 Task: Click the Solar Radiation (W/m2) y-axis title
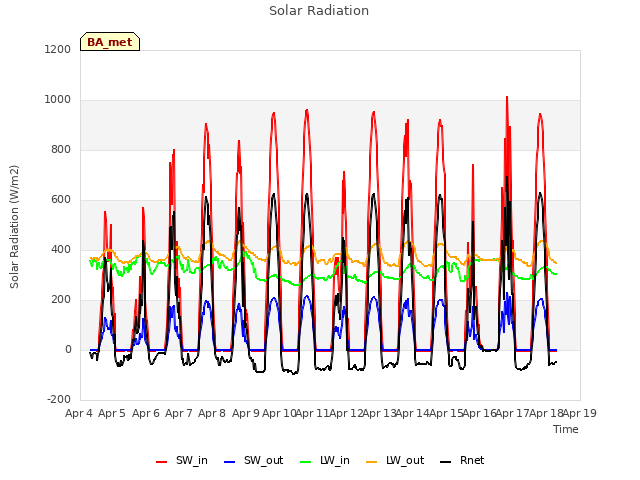click(x=14, y=227)
